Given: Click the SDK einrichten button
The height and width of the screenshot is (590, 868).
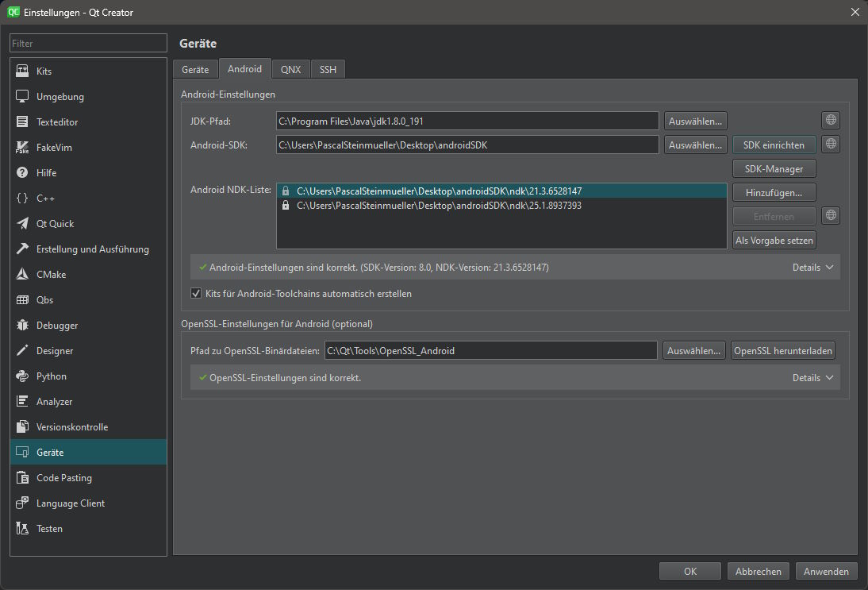Looking at the screenshot, I should [x=774, y=145].
